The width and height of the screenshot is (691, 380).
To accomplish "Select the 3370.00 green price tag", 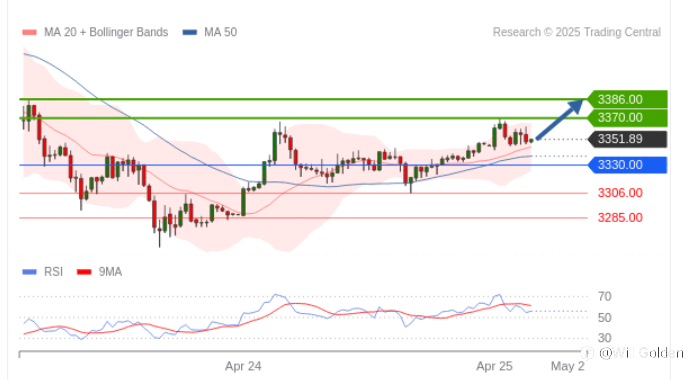I will click(x=628, y=118).
